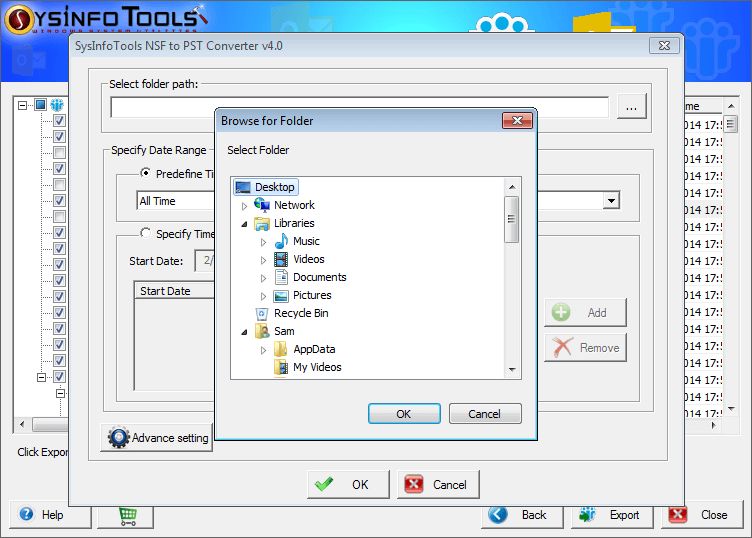Click the Music note icon

[281, 241]
